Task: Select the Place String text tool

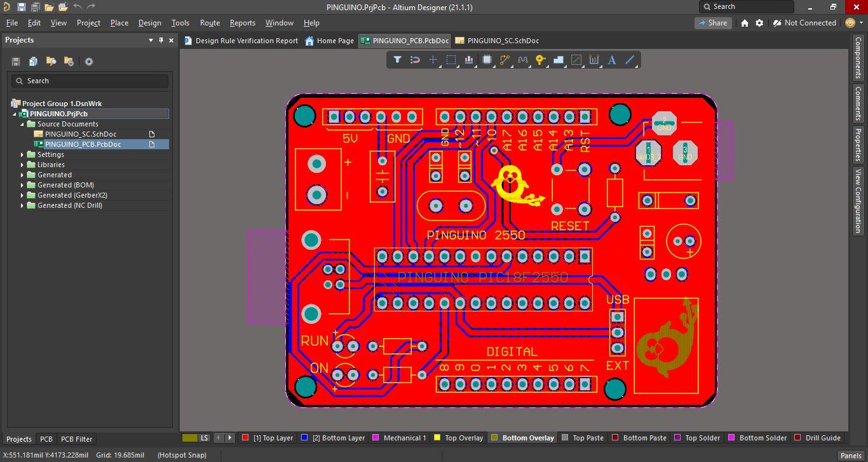Action: [x=612, y=60]
